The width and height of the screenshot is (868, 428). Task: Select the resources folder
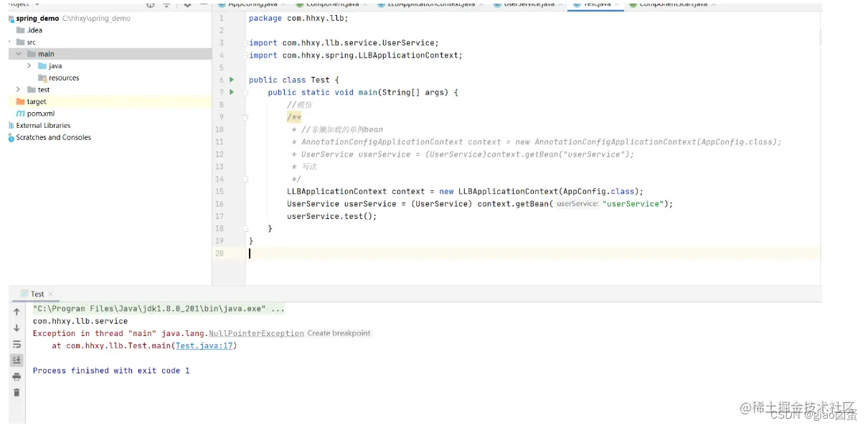click(x=59, y=78)
